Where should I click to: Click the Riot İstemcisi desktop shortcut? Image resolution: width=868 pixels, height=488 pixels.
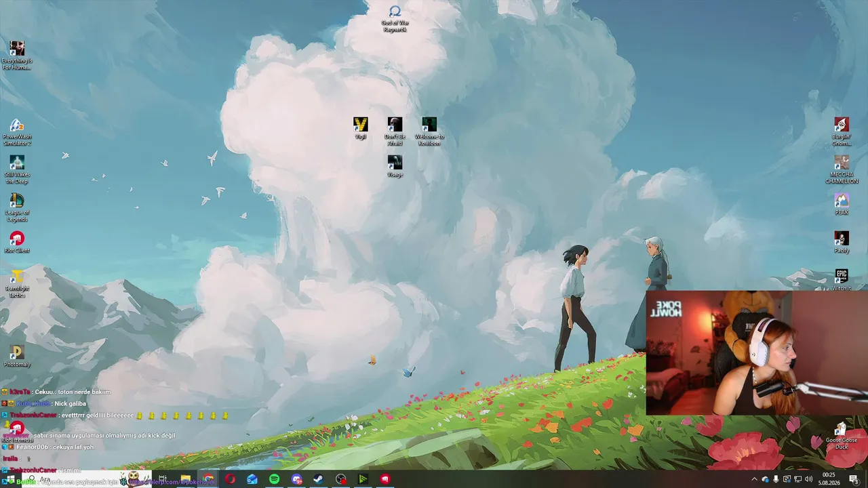pos(17,432)
